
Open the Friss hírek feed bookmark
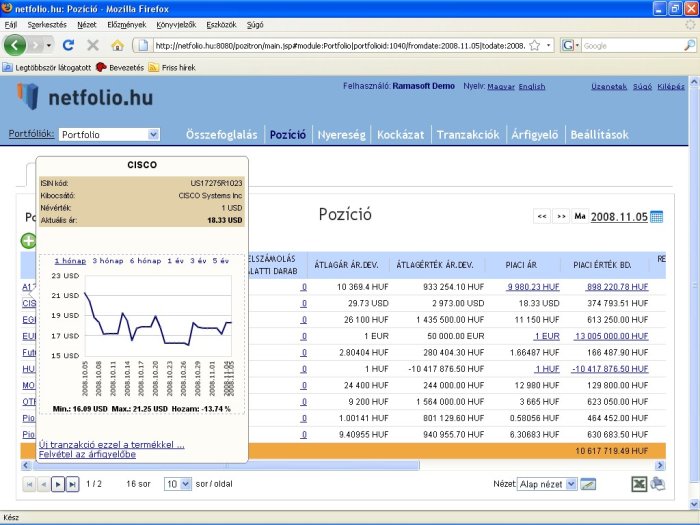click(x=172, y=67)
